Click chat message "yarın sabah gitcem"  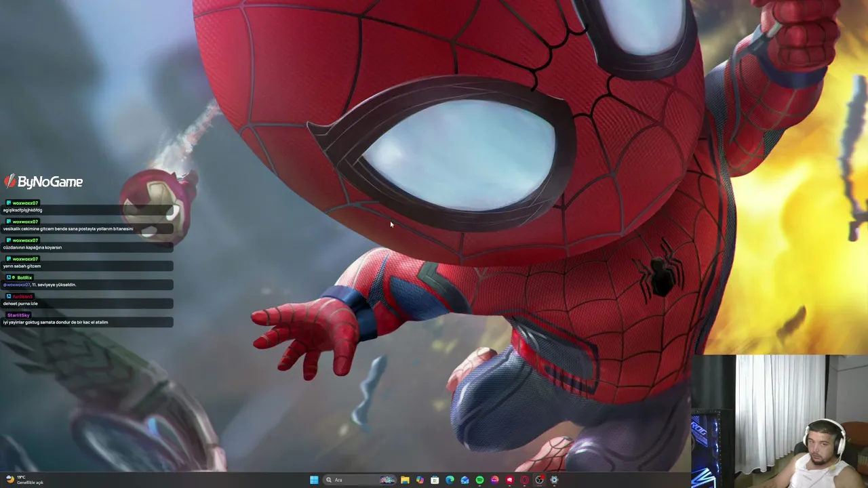click(x=22, y=266)
